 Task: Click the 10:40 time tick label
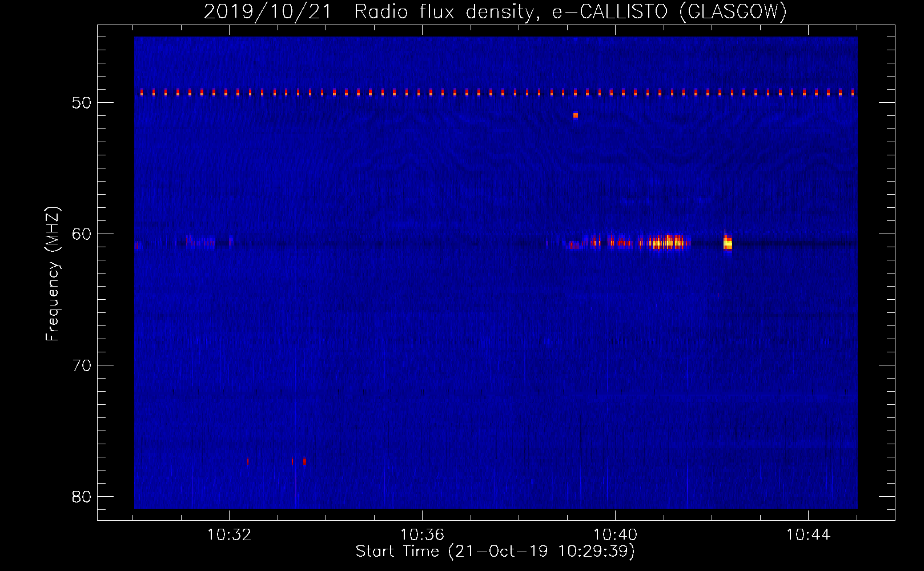click(615, 535)
